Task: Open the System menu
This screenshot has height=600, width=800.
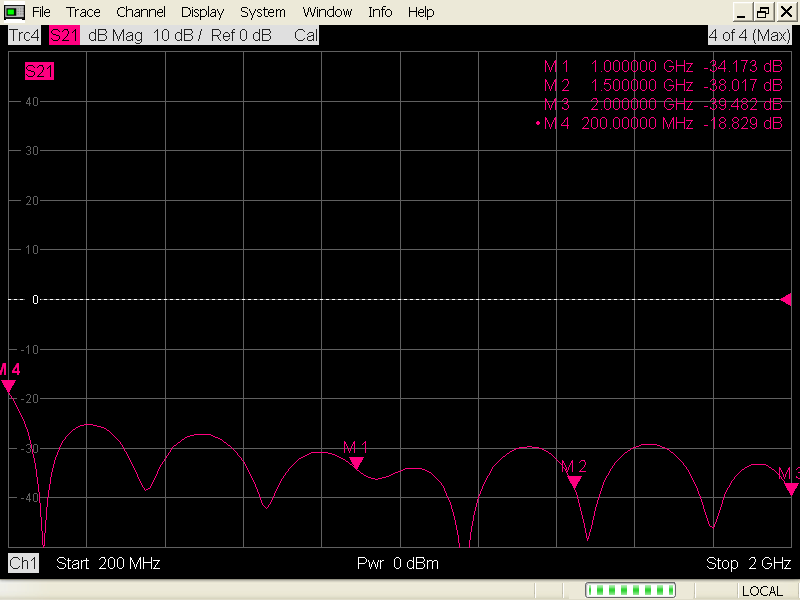Action: 262,12
